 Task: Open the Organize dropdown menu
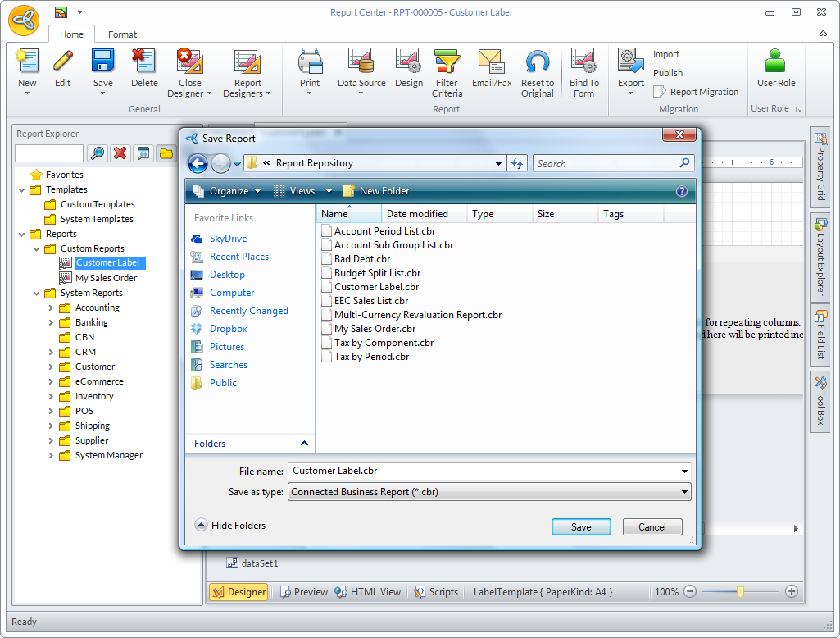point(227,191)
